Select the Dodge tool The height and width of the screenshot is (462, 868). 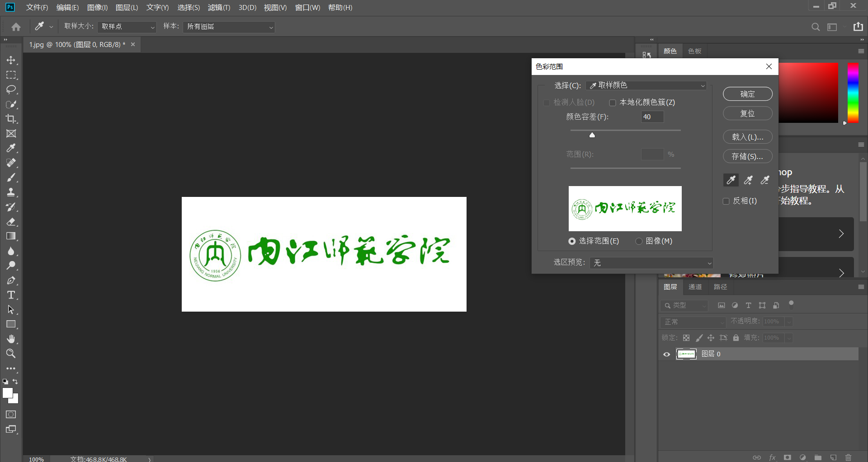click(x=11, y=266)
